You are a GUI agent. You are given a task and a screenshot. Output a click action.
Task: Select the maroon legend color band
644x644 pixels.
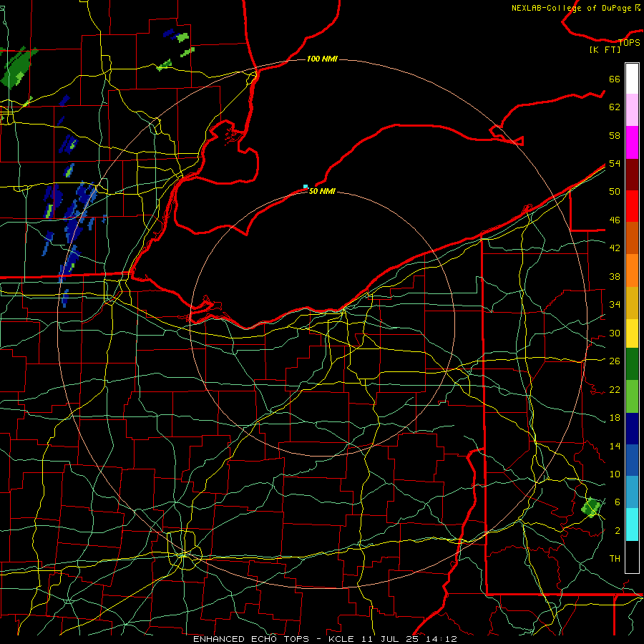coord(632,174)
